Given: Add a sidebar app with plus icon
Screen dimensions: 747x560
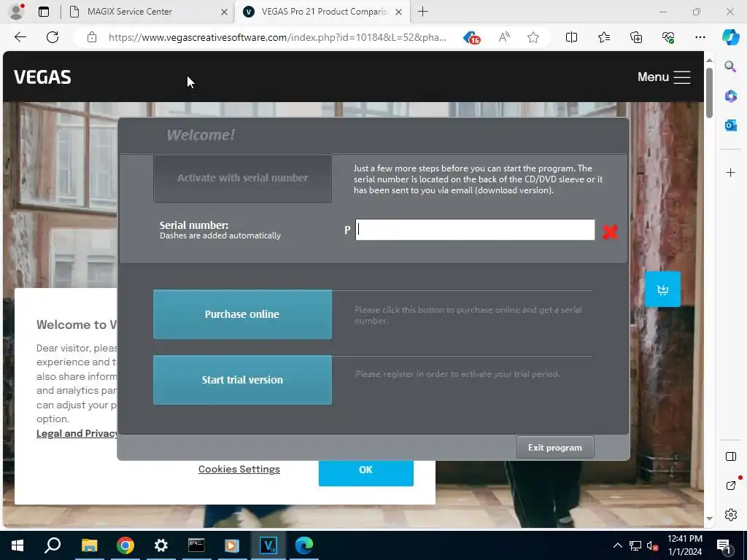Looking at the screenshot, I should coord(730,172).
